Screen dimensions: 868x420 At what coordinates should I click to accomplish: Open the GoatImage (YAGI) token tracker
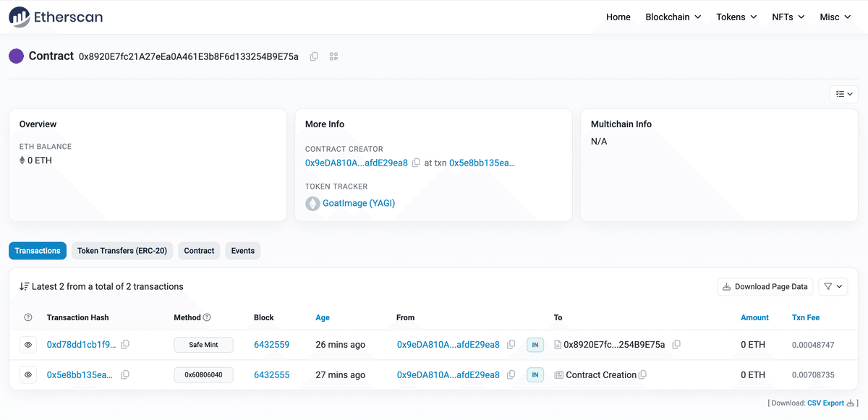[x=359, y=203]
